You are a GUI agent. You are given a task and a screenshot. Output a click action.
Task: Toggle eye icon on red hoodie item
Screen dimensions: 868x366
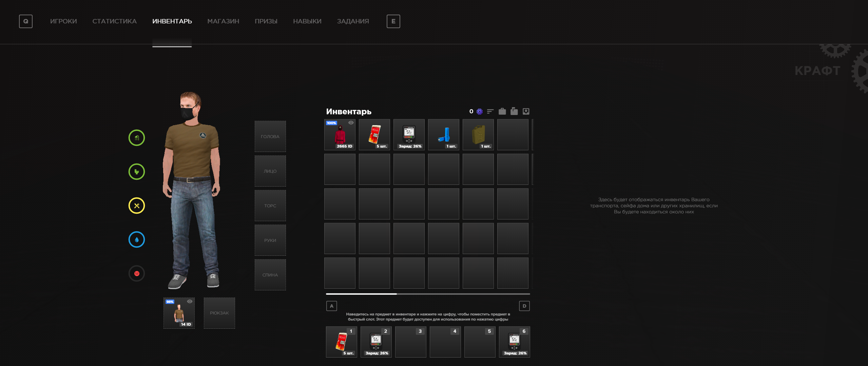coord(351,123)
